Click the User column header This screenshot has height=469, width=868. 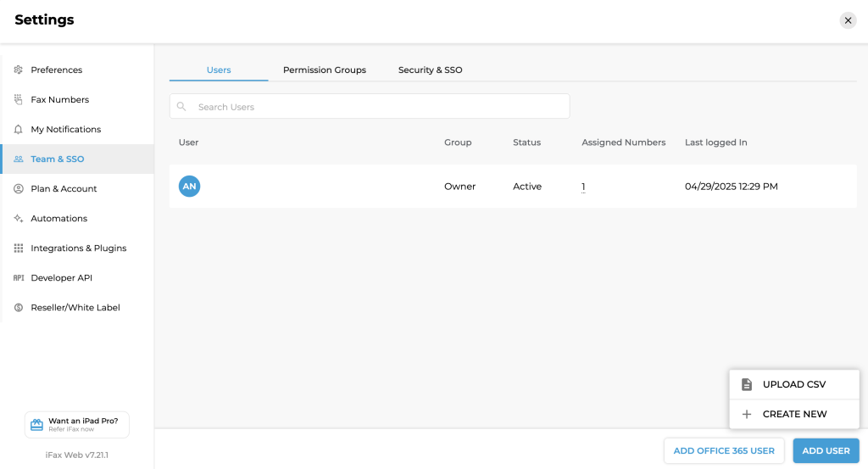pyautogui.click(x=188, y=142)
